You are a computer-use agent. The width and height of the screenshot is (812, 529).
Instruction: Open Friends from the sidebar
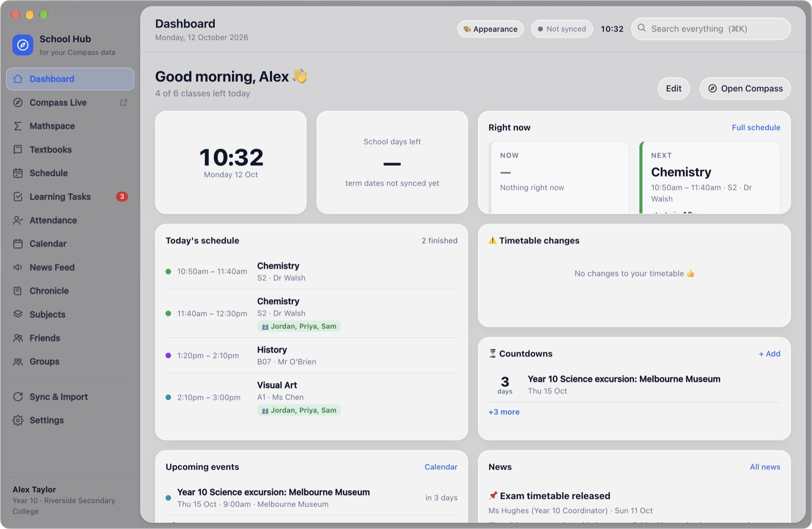point(70,338)
